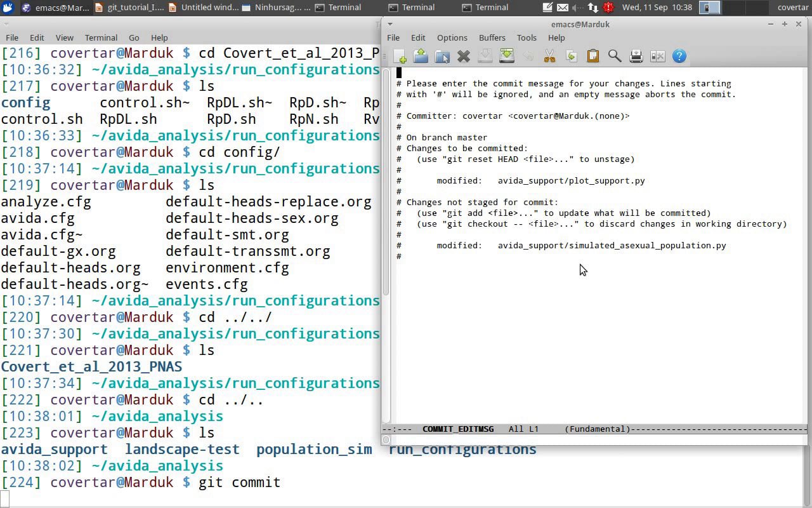The width and height of the screenshot is (812, 508).
Task: Open the terminal window's View menu
Action: [64, 37]
